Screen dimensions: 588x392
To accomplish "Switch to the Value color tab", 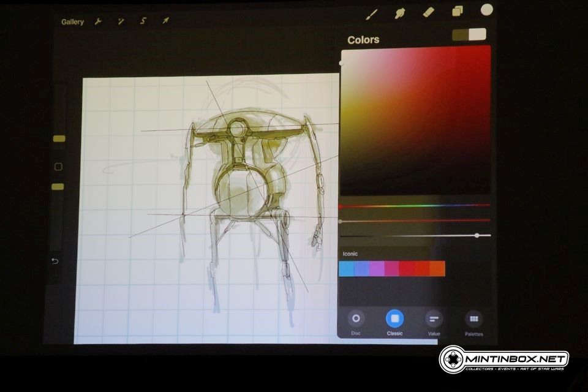I will tap(434, 324).
